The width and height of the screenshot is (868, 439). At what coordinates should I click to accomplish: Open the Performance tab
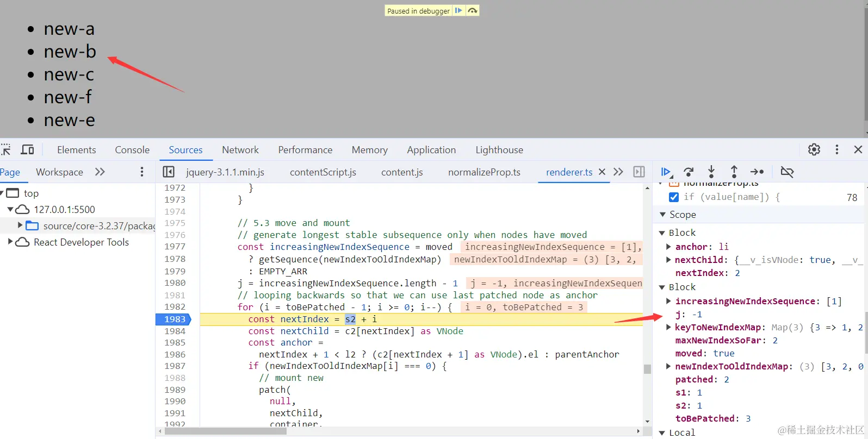click(x=305, y=149)
